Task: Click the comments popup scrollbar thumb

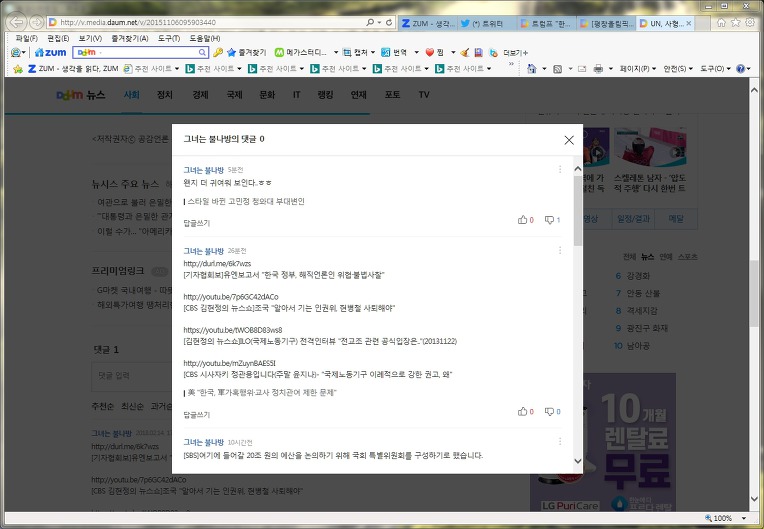Action: (578, 210)
